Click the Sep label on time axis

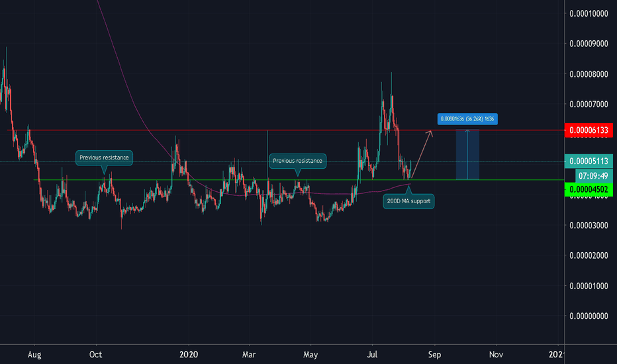pyautogui.click(x=434, y=355)
